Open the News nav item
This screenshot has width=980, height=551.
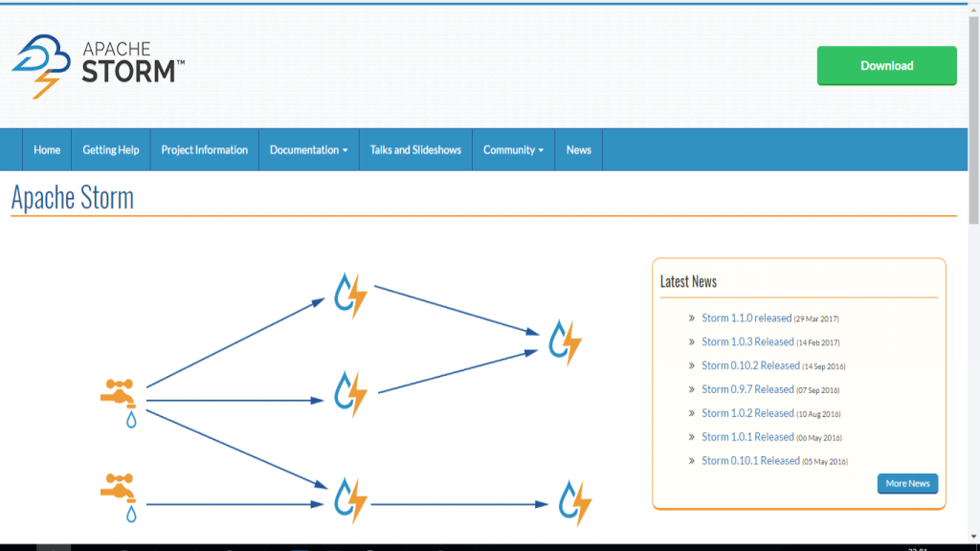(579, 150)
